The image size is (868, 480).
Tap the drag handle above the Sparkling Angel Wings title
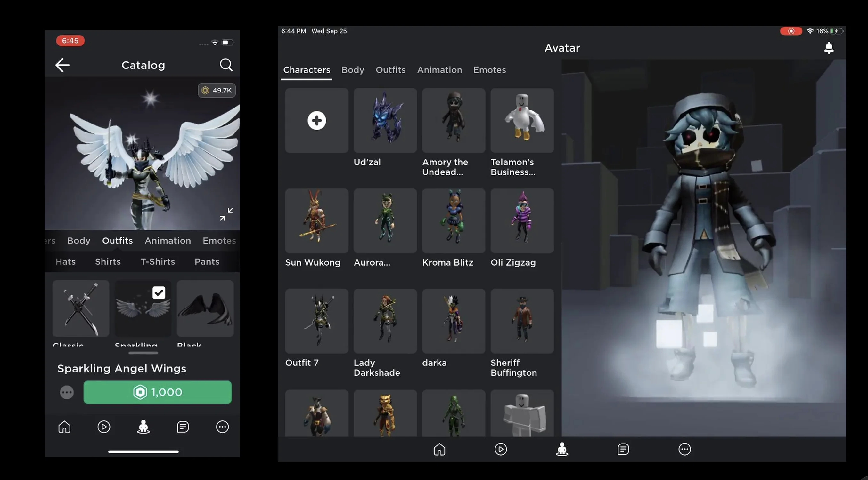click(143, 353)
